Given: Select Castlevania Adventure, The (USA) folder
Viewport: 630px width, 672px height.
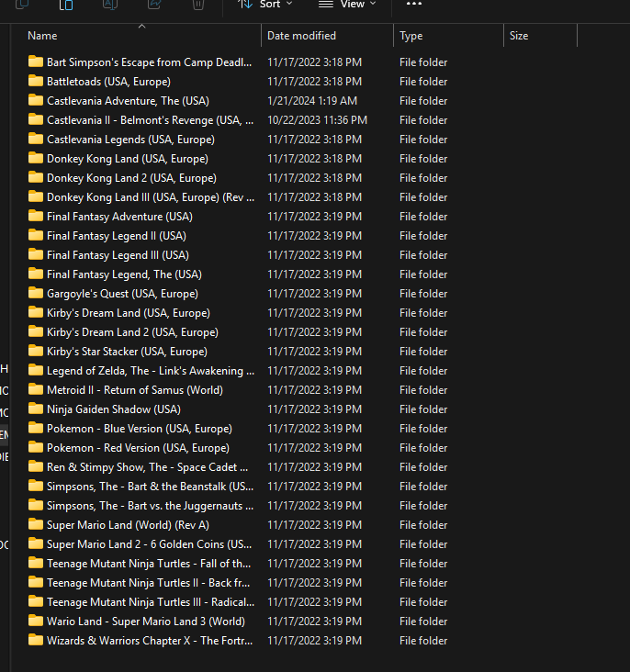Looking at the screenshot, I should (x=128, y=101).
